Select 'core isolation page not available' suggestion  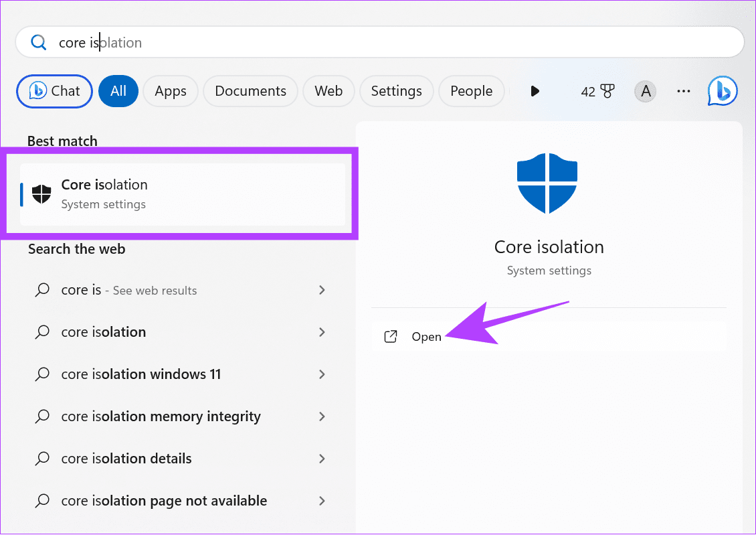point(164,501)
